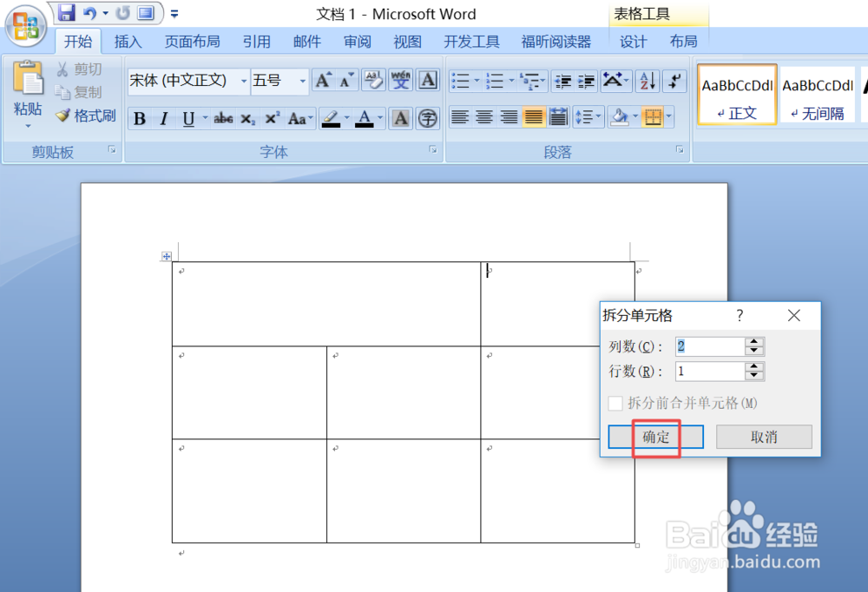Open line spacing dropdown
868x592 pixels.
588,117
